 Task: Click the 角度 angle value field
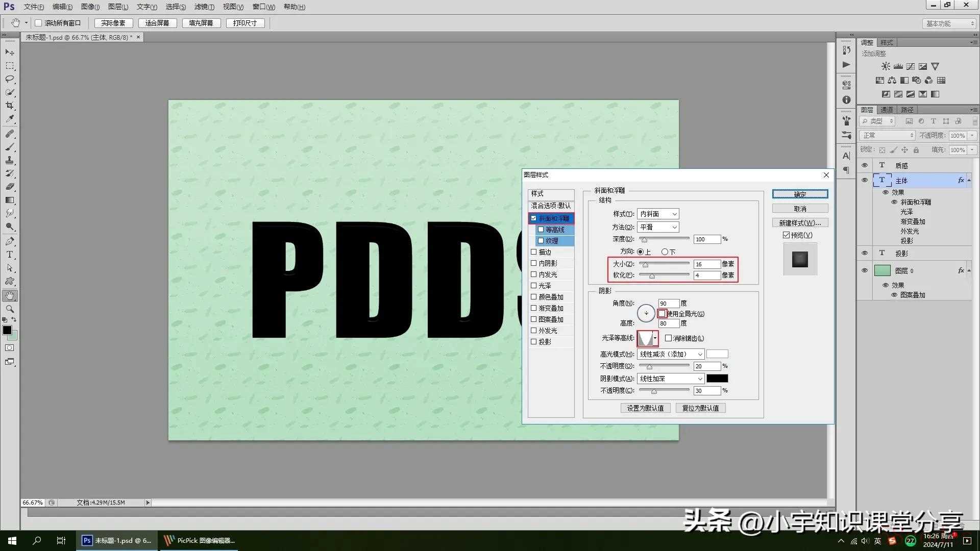[x=669, y=304]
